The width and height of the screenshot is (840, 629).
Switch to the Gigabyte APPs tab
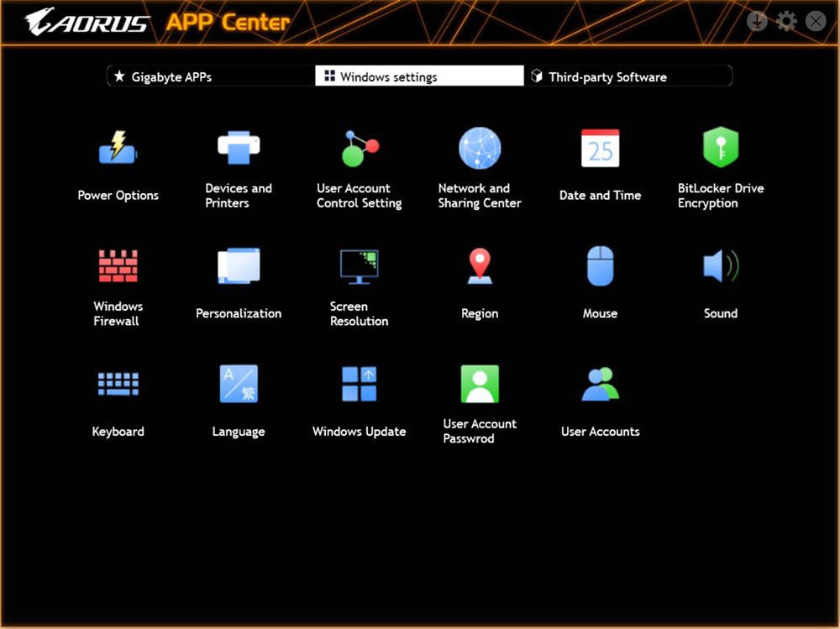click(211, 76)
